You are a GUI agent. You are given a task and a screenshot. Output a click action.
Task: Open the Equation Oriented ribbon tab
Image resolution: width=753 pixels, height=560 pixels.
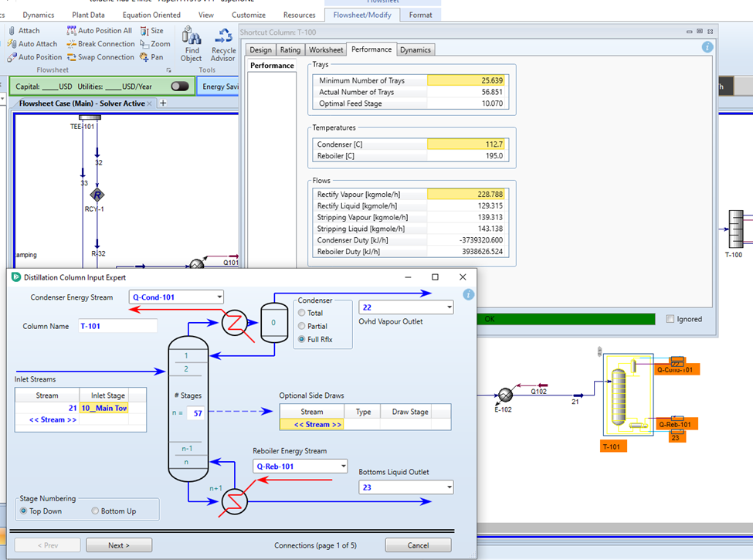151,15
